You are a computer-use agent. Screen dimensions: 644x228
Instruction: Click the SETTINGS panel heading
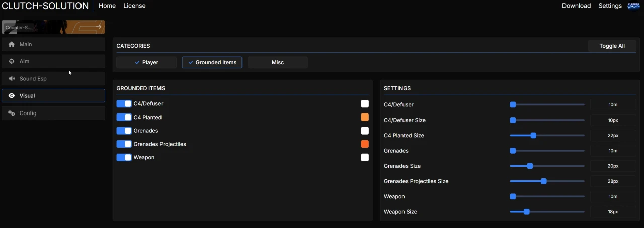(x=397, y=88)
